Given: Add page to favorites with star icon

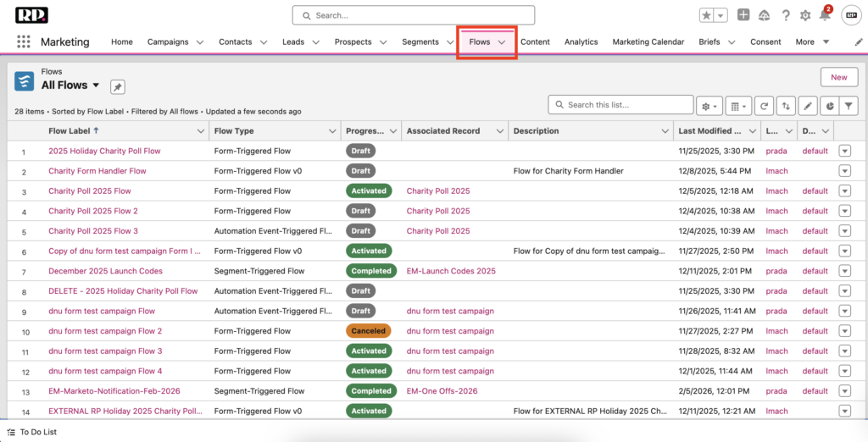Looking at the screenshot, I should pos(706,15).
